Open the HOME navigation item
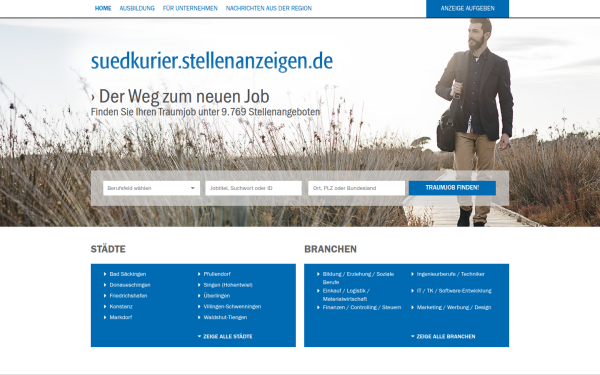 tap(103, 8)
